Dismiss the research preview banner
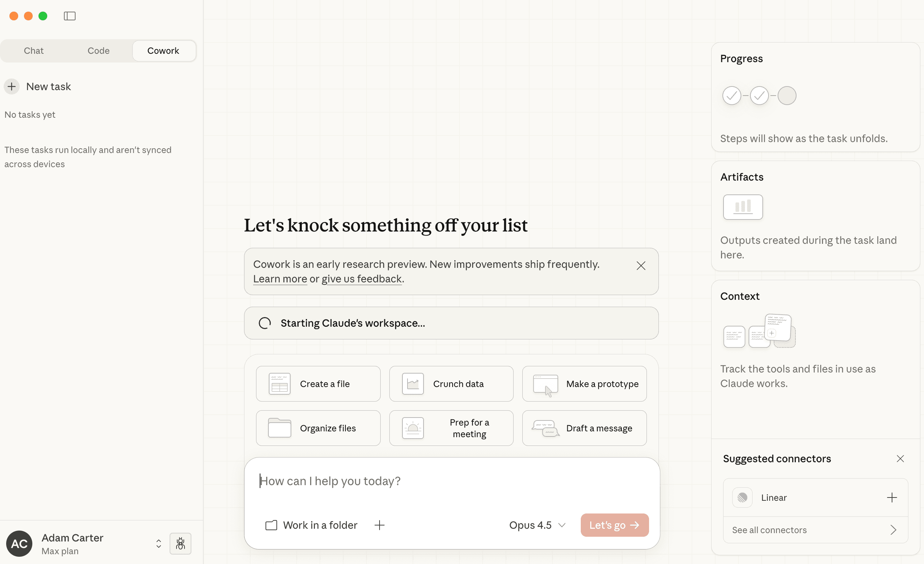This screenshot has width=924, height=564. 640,265
